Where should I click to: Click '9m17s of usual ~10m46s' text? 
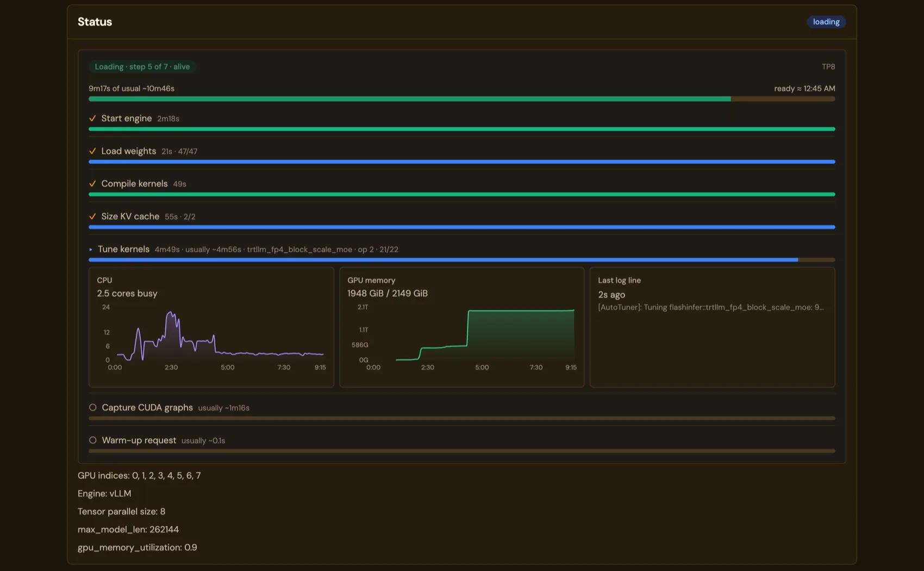click(132, 89)
